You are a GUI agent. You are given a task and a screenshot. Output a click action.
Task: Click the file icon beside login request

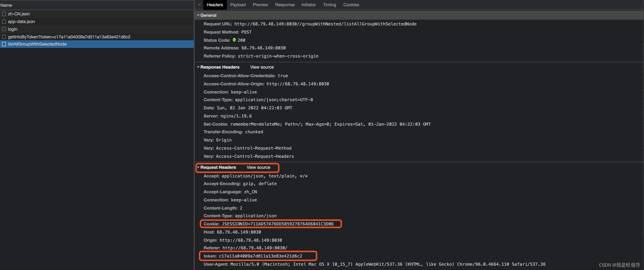click(x=4, y=29)
